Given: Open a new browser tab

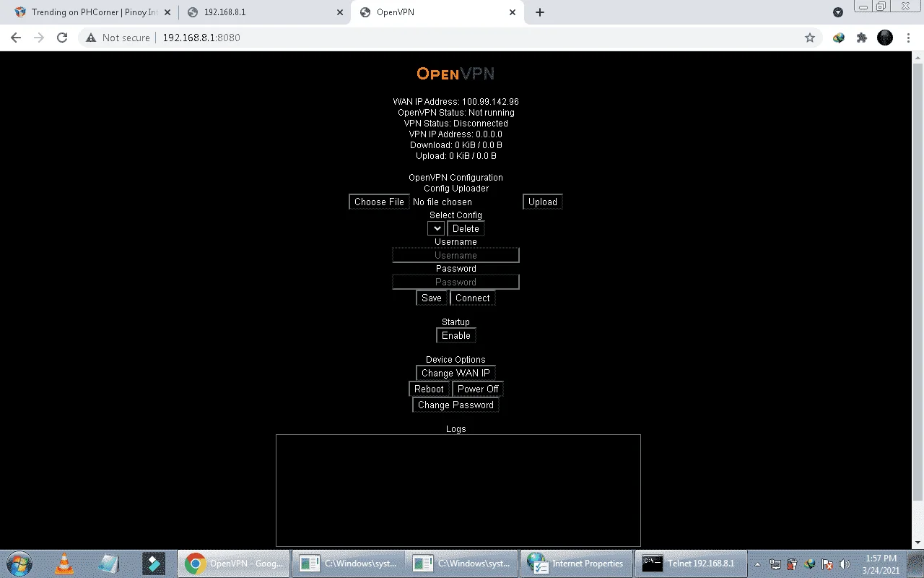Looking at the screenshot, I should [539, 12].
